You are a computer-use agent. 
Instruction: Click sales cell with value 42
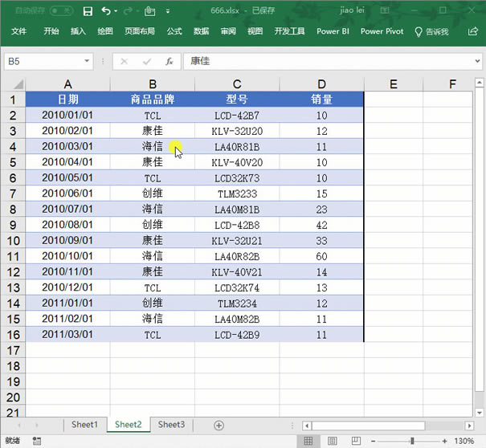322,225
